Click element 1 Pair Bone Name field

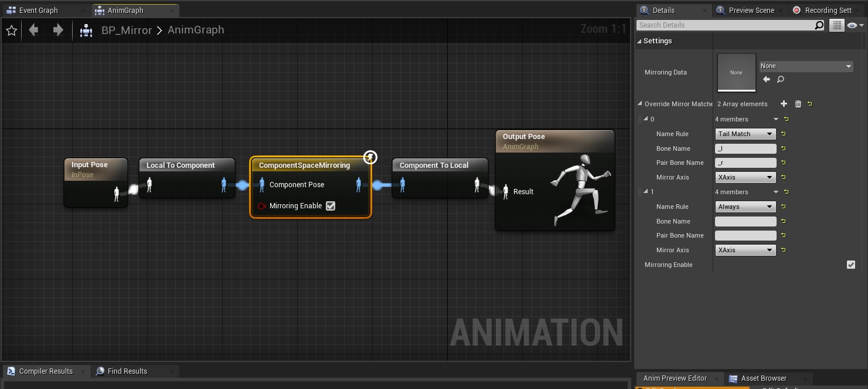[746, 235]
